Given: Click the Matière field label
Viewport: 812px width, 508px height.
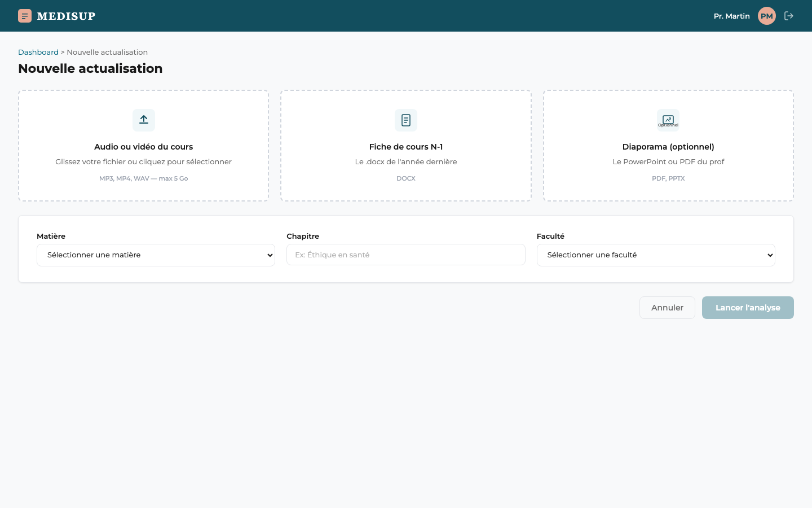Looking at the screenshot, I should tap(51, 236).
